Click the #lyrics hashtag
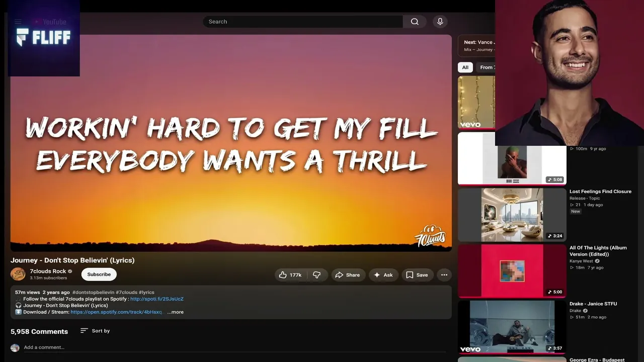Viewport: 644px width, 362px height. tap(146, 293)
